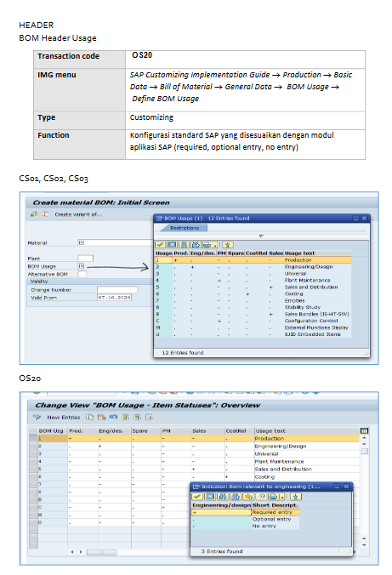
Task: Click Change Number input field
Action: click(x=117, y=290)
